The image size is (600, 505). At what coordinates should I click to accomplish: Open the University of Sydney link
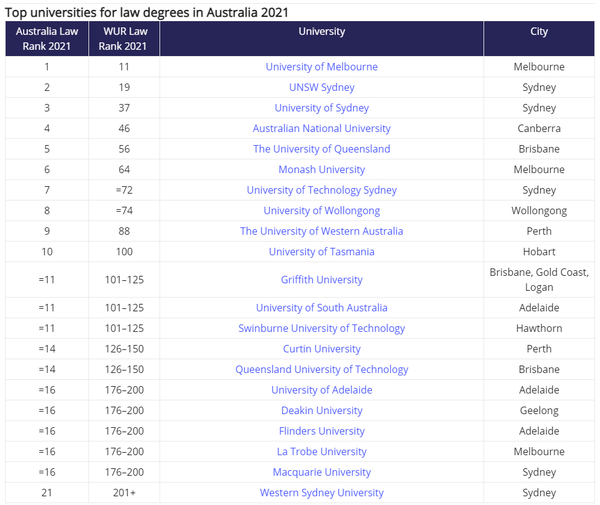click(321, 108)
